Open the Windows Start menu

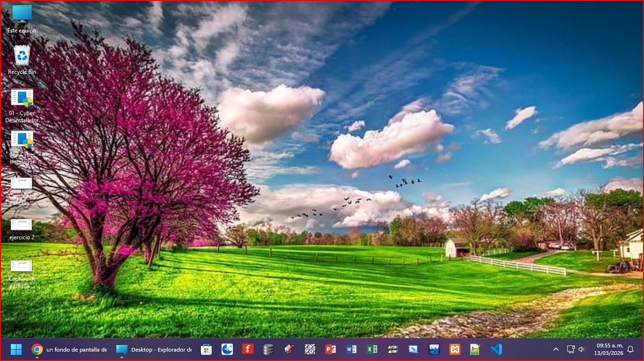tap(16, 349)
